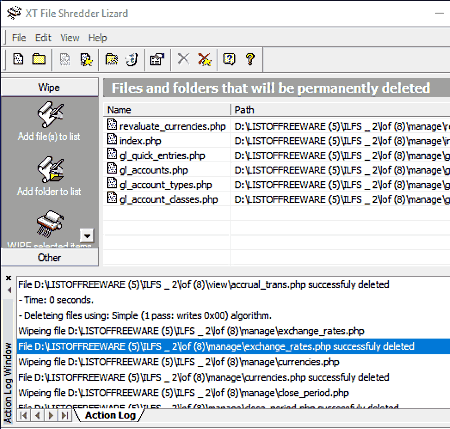The width and height of the screenshot is (450, 429).
Task: Click the previous tab navigation arrow
Action: pos(37,415)
